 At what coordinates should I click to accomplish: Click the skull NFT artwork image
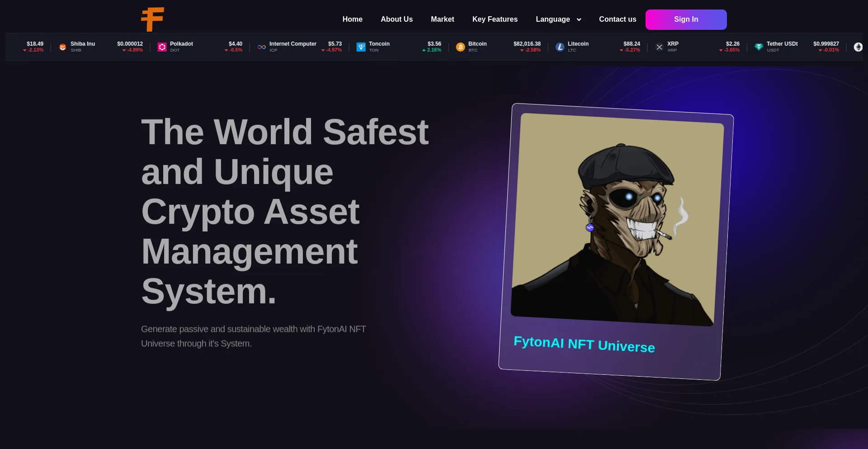point(617,219)
